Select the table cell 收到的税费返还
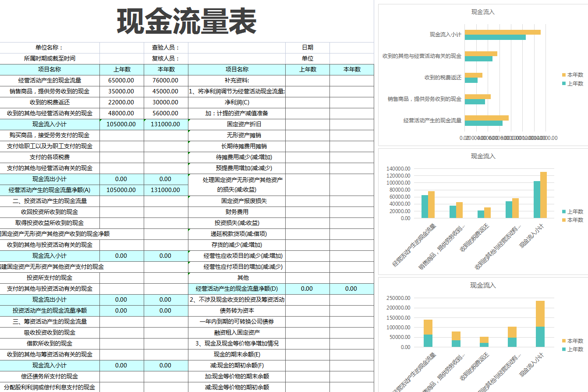This screenshot has width=588, height=392. [50, 102]
